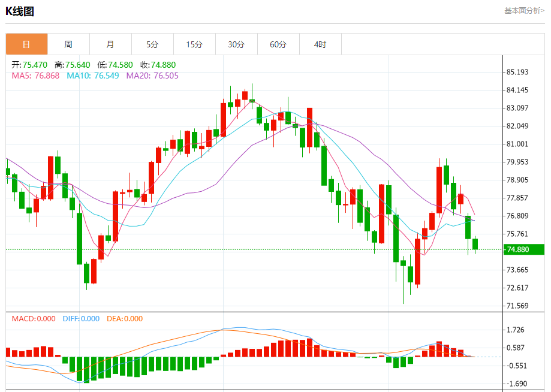Viewport: 551px width, 392px height.
Task: Select the 30分 interval tab
Action: pyautogui.click(x=236, y=44)
